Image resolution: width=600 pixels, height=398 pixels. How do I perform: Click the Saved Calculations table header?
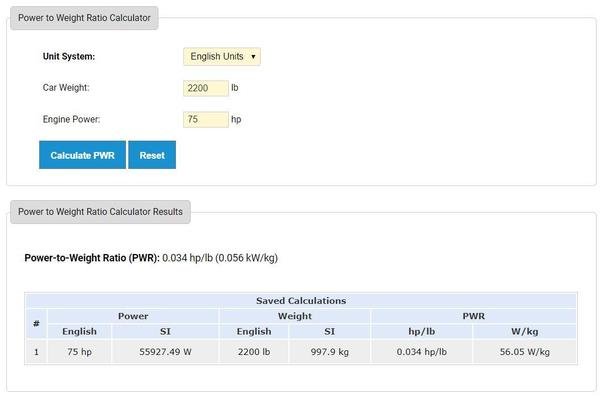(301, 300)
